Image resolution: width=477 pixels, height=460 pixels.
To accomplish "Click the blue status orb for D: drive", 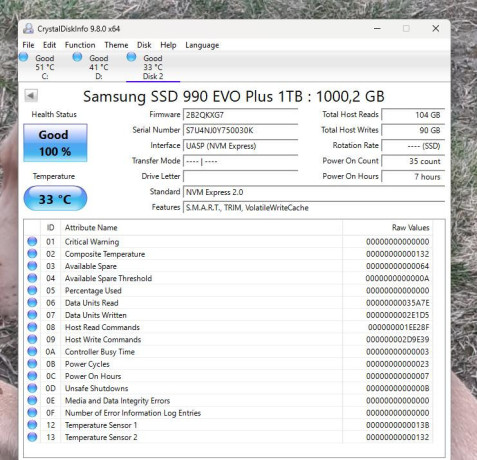I will click(x=77, y=57).
